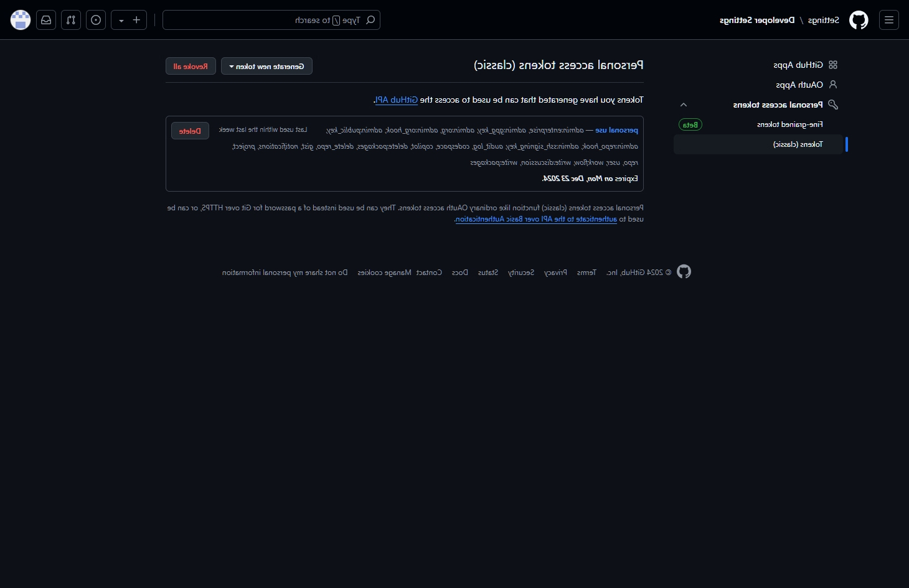Open the Security footer link
Screen dimensions: 909x588
[x=521, y=273]
